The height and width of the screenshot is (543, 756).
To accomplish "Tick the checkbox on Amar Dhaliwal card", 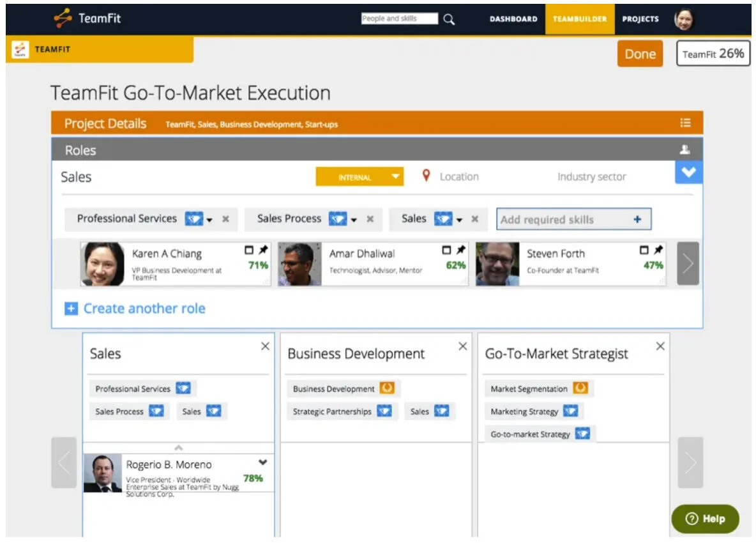I will tap(446, 250).
